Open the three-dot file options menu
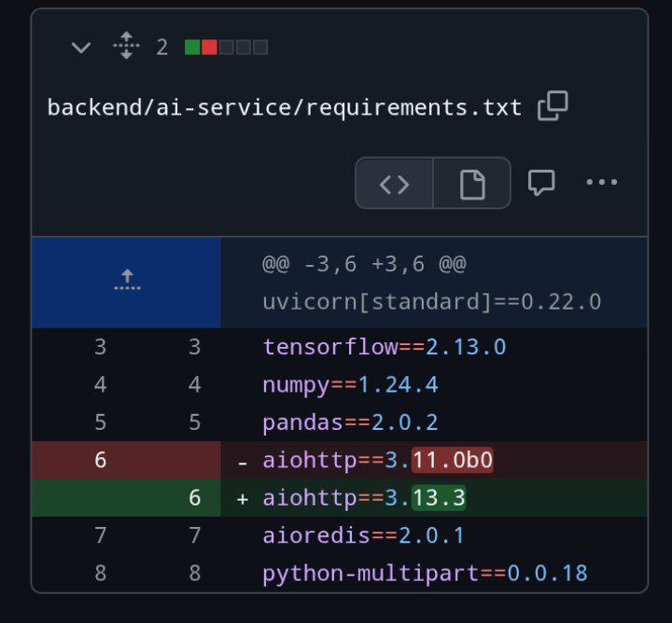Viewport: 672px width, 623px height. (602, 182)
